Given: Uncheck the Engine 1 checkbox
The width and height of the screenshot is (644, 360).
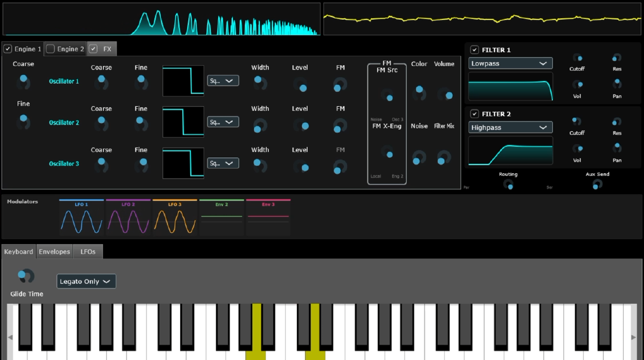Looking at the screenshot, I should (8, 49).
